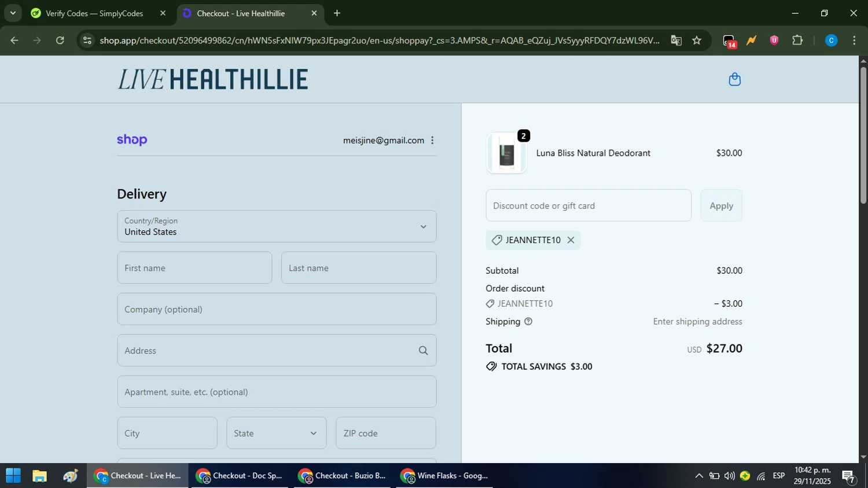Image resolution: width=868 pixels, height=488 pixels.
Task: Go forward in browser history
Action: [37, 41]
